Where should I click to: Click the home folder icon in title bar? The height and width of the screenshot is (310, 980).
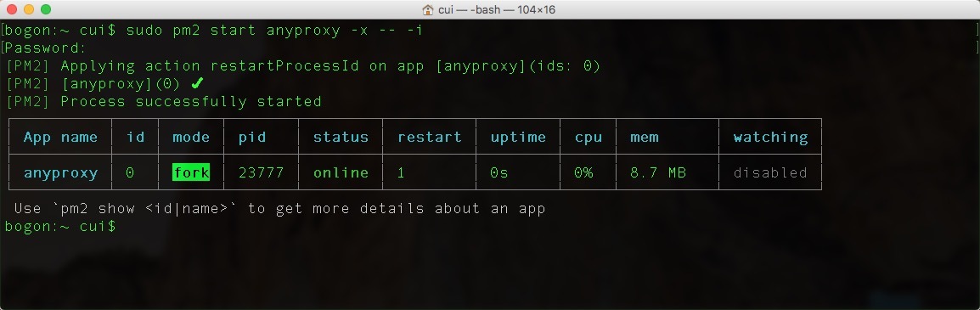(428, 9)
